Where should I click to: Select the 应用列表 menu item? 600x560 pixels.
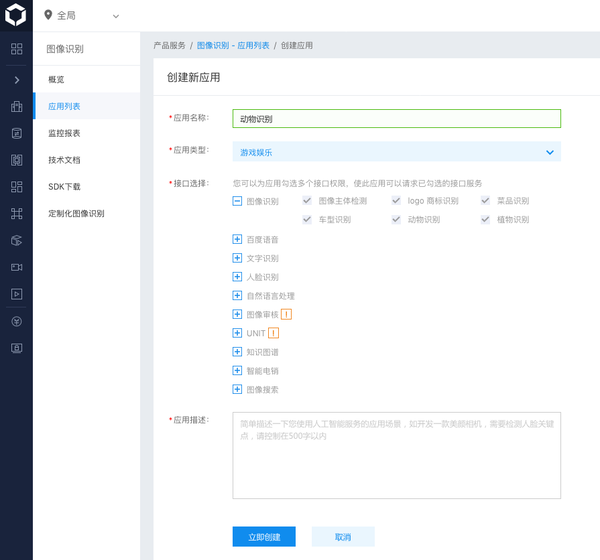click(86, 106)
